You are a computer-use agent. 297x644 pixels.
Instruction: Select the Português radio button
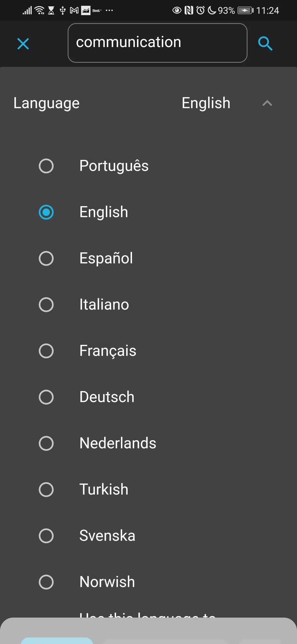click(46, 166)
